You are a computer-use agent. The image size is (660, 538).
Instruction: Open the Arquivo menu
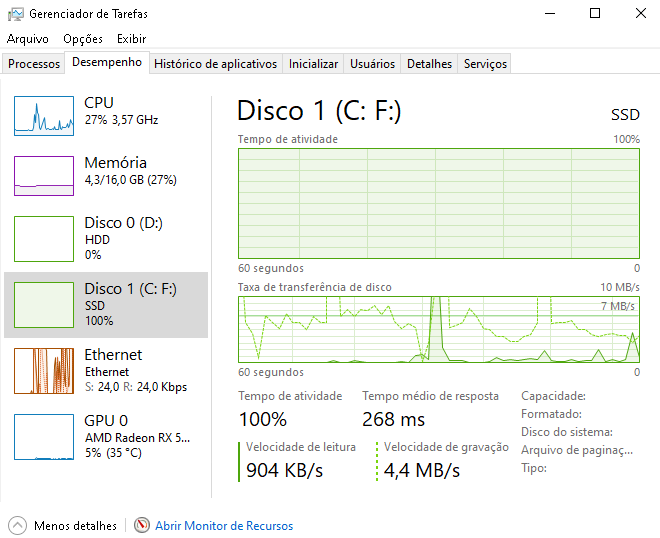point(28,39)
